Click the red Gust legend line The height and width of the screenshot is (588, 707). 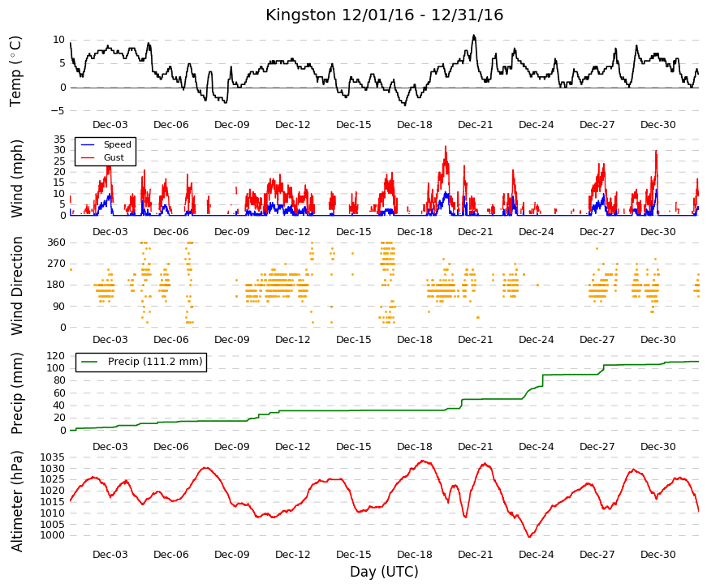(x=88, y=157)
